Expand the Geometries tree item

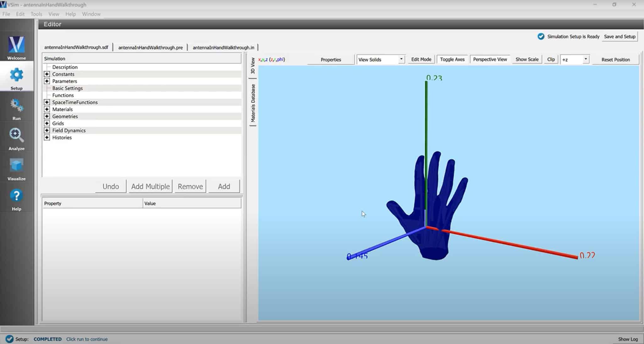pos(47,116)
